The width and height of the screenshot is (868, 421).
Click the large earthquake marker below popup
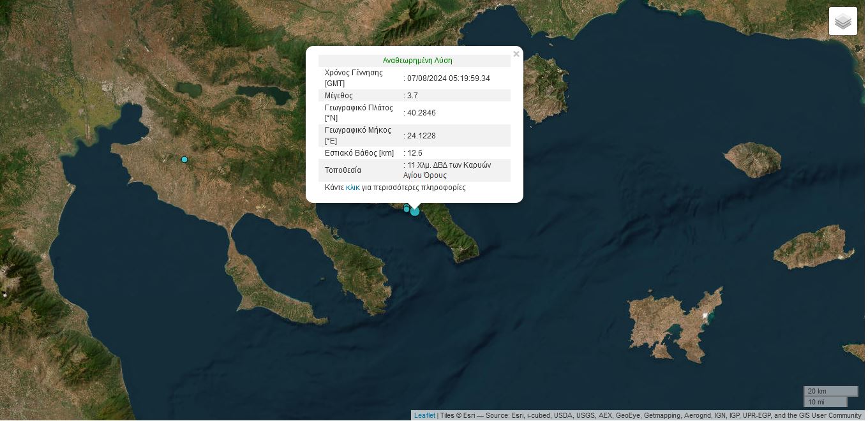(415, 211)
